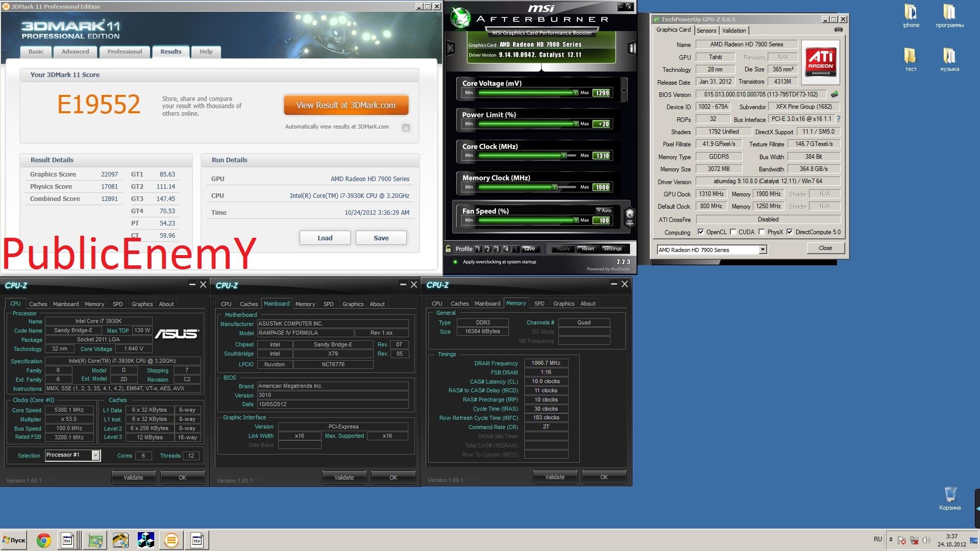This screenshot has width=980, height=551.
Task: Open SPD tab in the Mainboard CPU-Z window
Action: coord(329,304)
